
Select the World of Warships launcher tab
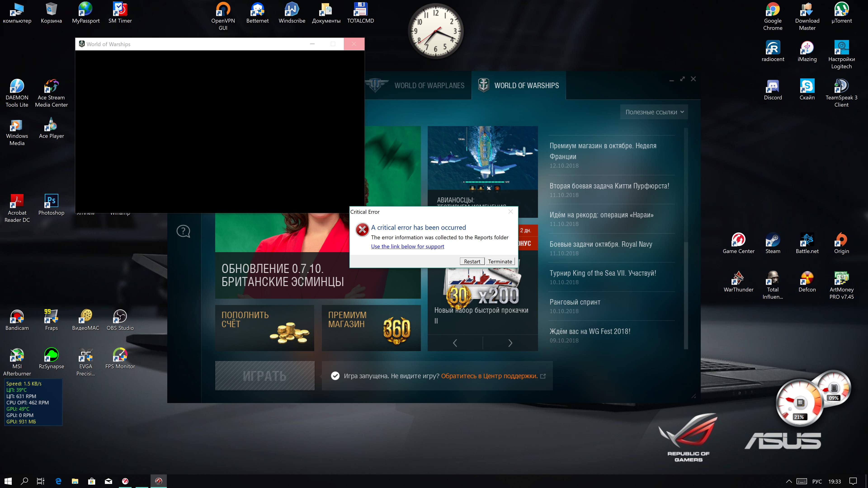(x=519, y=86)
